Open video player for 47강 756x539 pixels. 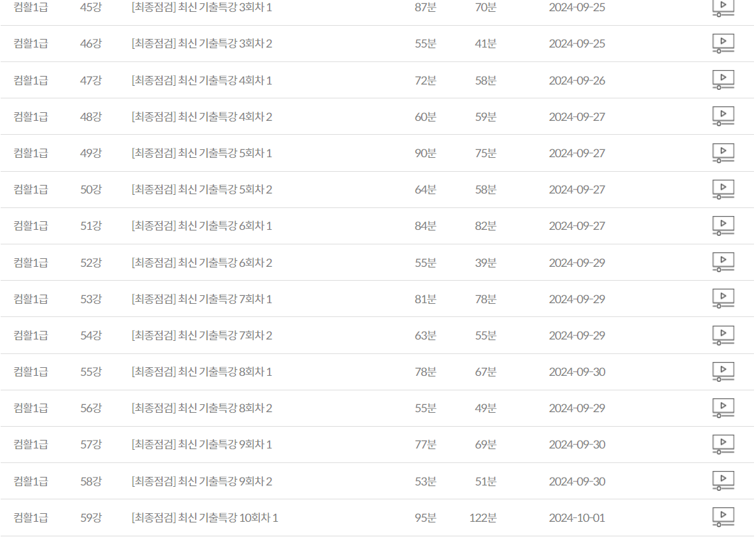[x=723, y=80]
